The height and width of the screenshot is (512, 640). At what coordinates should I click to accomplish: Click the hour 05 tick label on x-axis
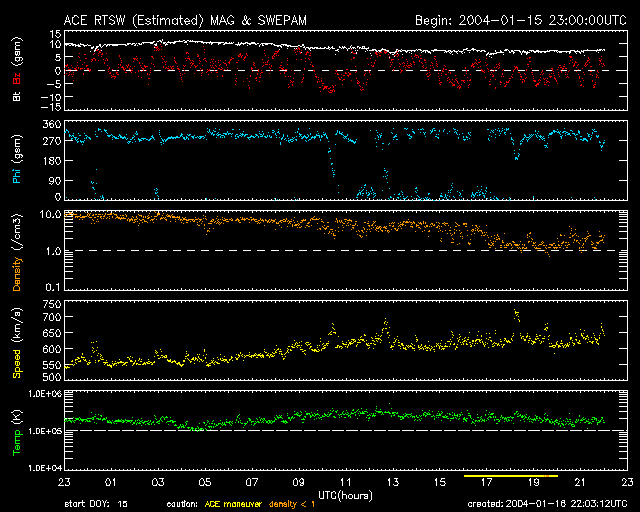click(x=205, y=482)
